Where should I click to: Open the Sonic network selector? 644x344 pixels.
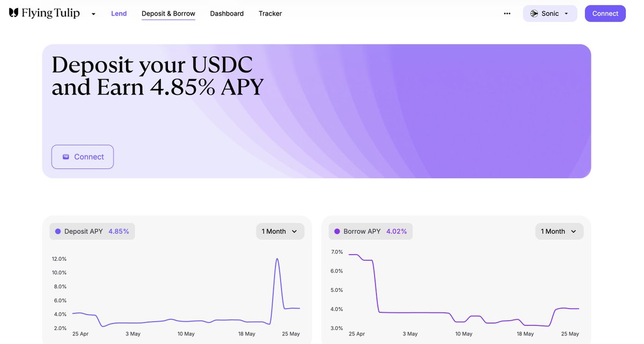550,13
